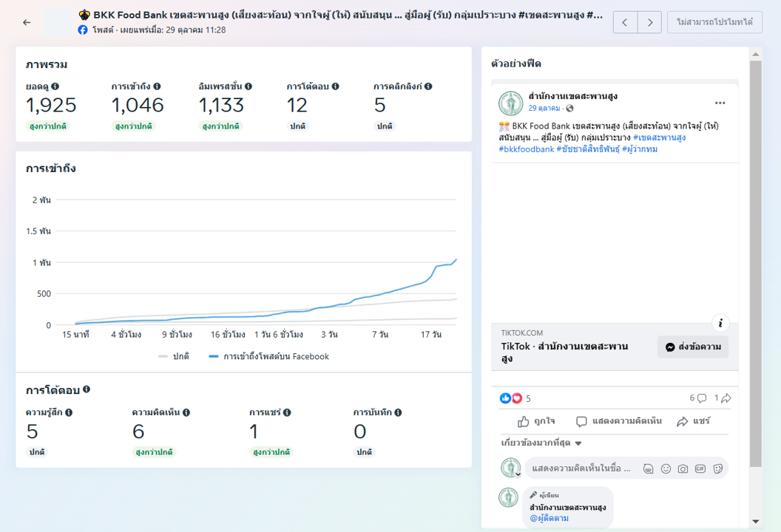
Task: Click the #bkkfoodbank hashtag link
Action: (x=526, y=149)
